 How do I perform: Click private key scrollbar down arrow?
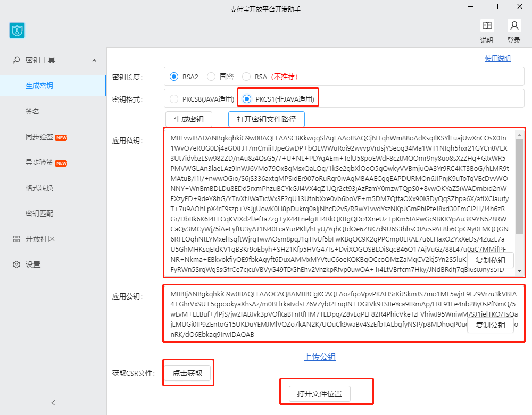[x=519, y=271]
